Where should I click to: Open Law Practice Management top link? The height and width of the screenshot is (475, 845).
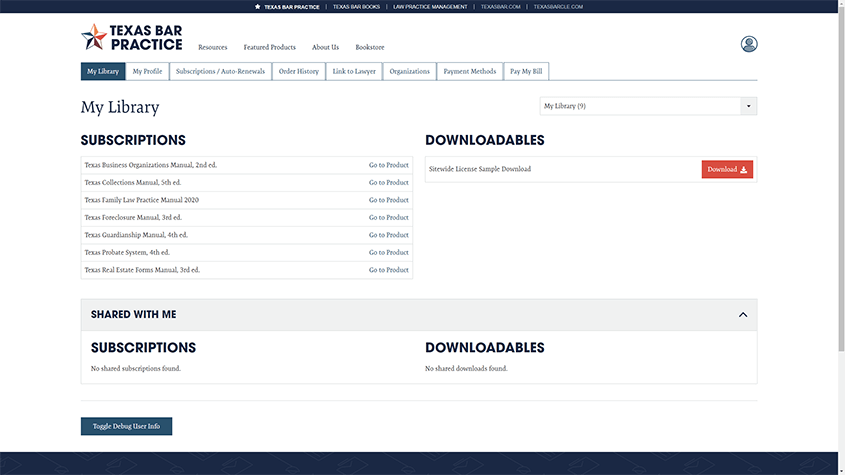pyautogui.click(x=430, y=7)
